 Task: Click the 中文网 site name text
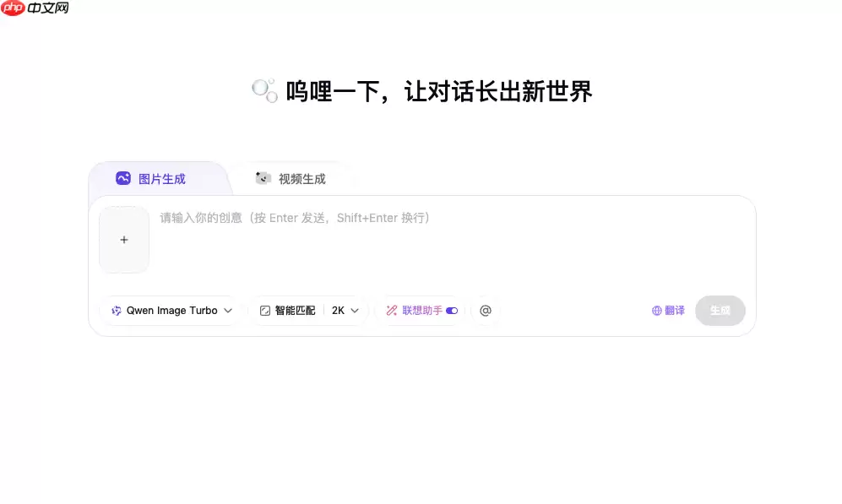click(x=46, y=9)
